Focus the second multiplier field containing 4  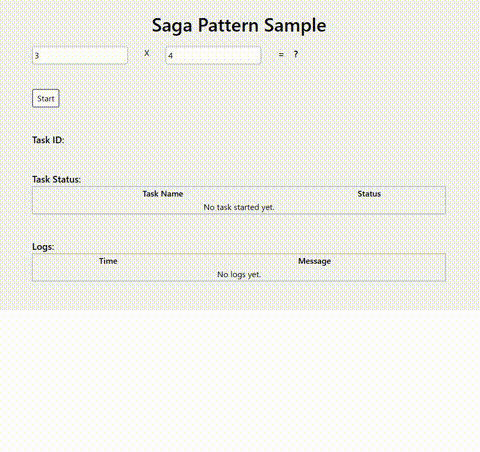213,55
